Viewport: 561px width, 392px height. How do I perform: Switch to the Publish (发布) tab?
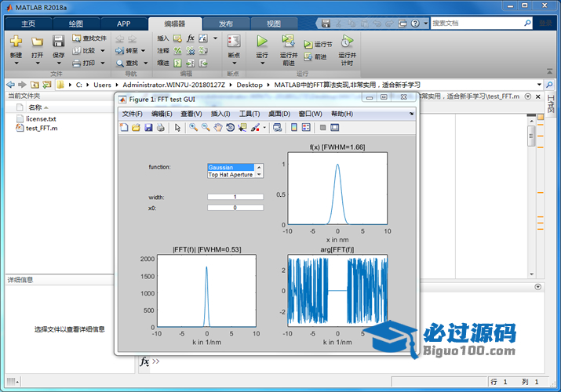tap(226, 24)
